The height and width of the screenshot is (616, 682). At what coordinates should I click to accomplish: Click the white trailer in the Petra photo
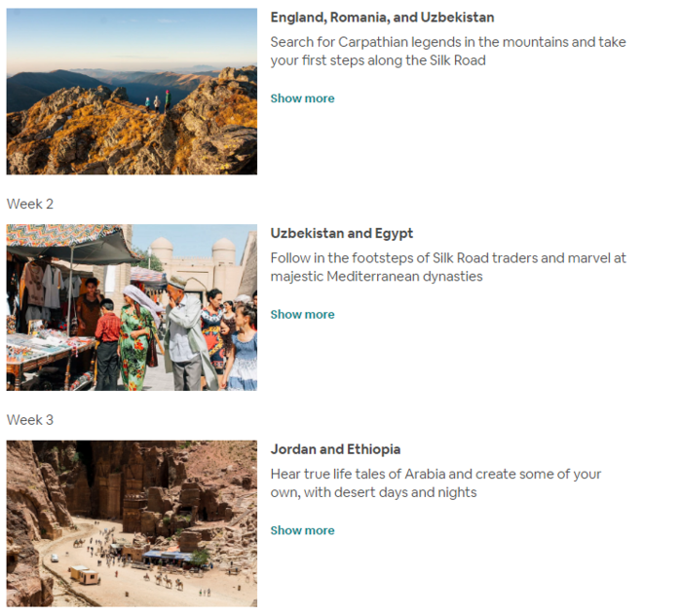(x=85, y=575)
